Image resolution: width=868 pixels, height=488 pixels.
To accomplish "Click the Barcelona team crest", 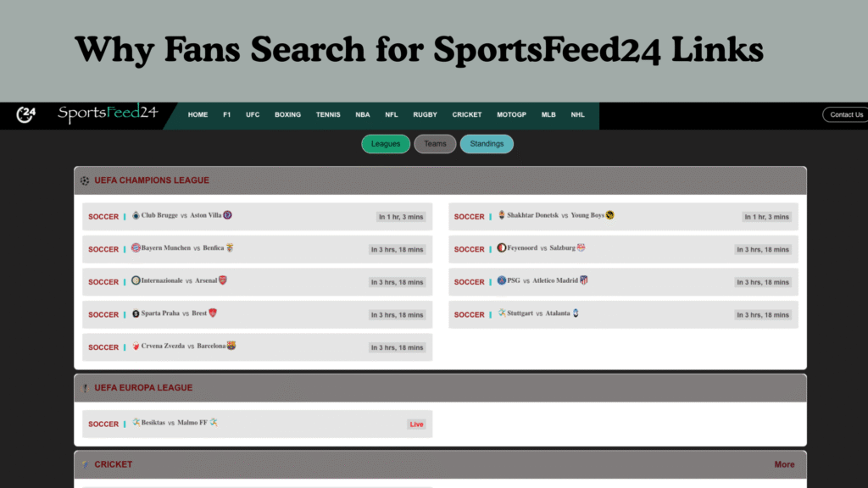I will [231, 346].
